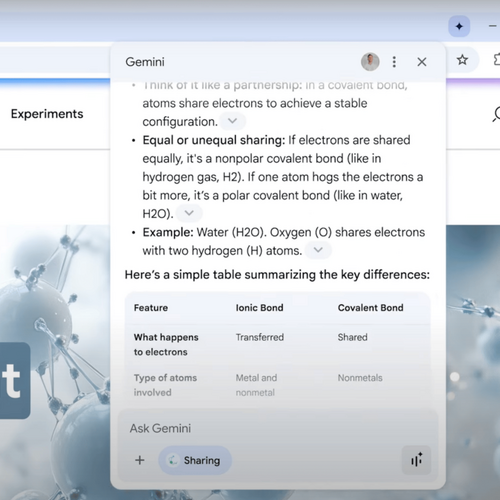Viewport: 500px width, 500px height.
Task: Click the 'Ionic Bond' column header
Action: point(259,308)
